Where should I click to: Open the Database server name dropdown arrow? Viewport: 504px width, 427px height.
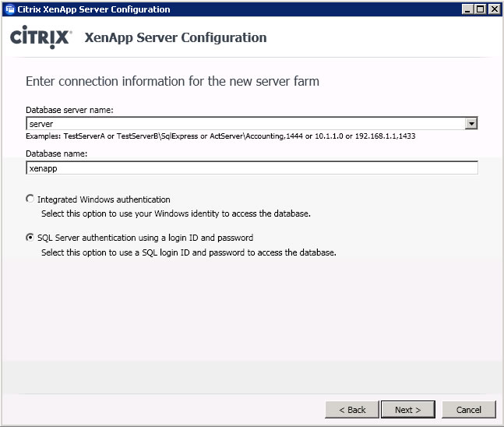pyautogui.click(x=471, y=123)
